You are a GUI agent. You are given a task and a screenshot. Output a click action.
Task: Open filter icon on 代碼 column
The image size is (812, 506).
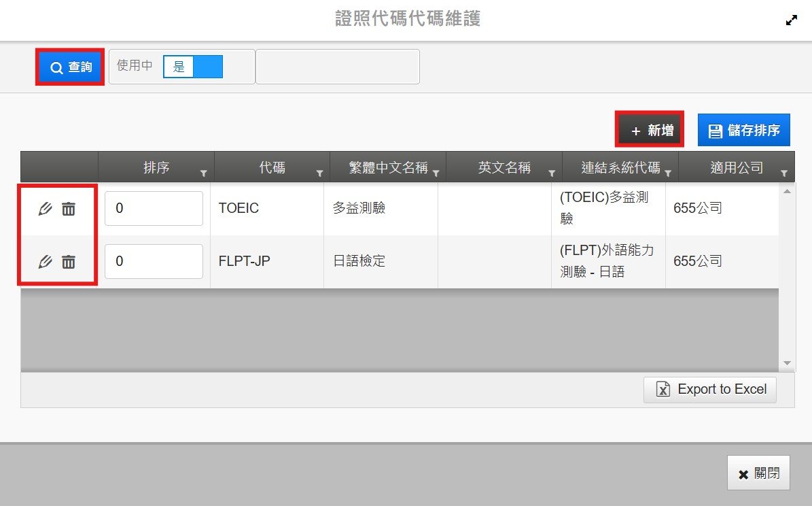click(319, 173)
